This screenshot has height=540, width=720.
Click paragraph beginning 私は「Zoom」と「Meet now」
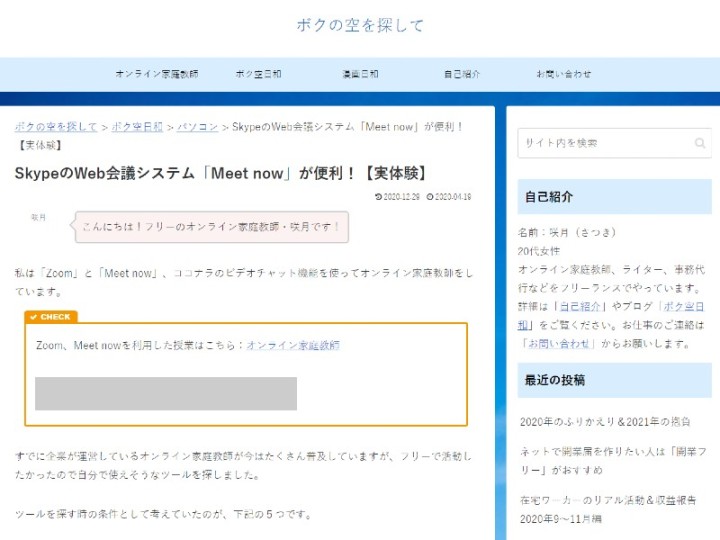click(244, 282)
